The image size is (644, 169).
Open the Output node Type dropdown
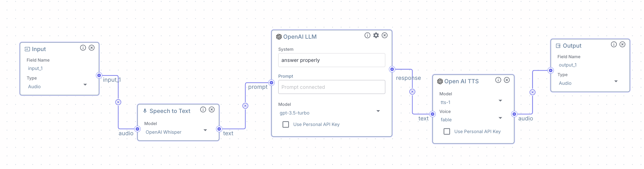click(x=589, y=83)
